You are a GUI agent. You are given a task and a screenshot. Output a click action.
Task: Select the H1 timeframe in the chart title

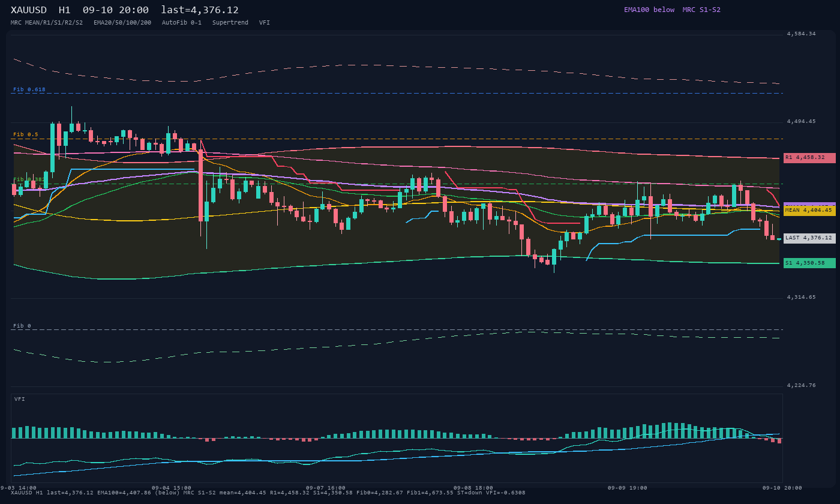tap(65, 10)
